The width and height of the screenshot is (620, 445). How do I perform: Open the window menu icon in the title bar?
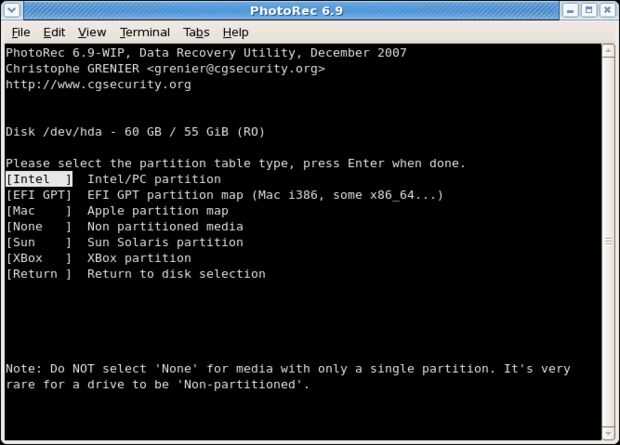(11, 10)
